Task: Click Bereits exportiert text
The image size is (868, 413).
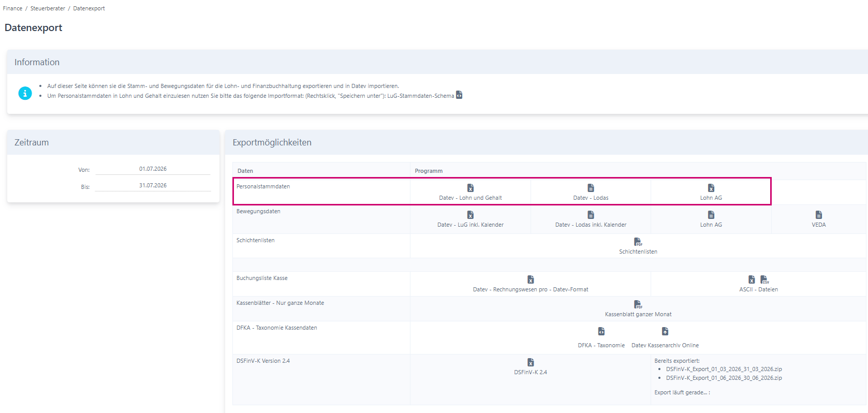Action: 677,361
